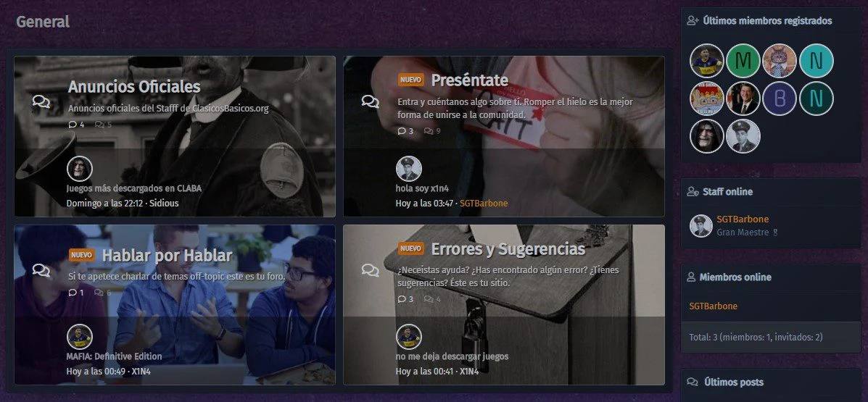Click the Últimos posts widget heading
Viewport: 868px width, 402px height.
(733, 382)
